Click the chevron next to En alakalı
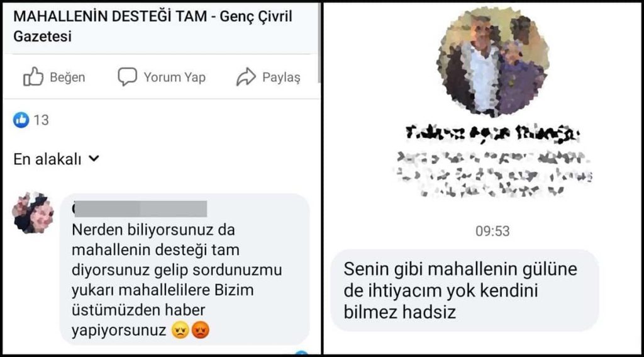Screen dimensions: 644x357 (94, 158)
